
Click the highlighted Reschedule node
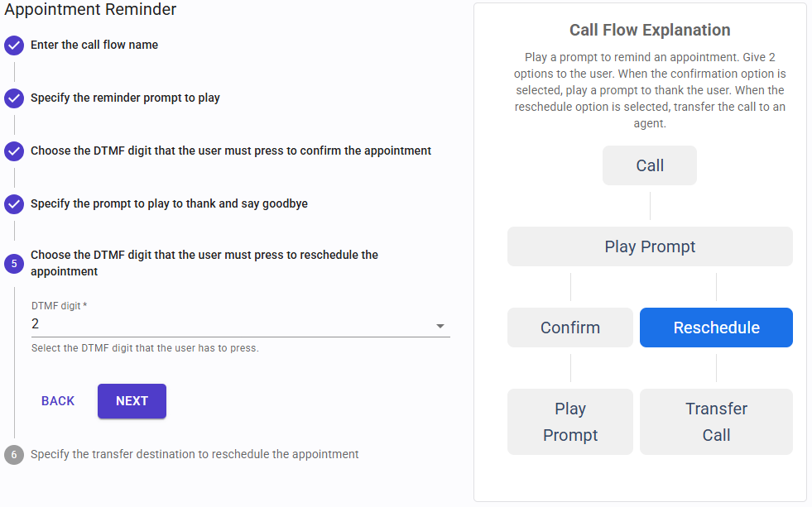click(716, 328)
